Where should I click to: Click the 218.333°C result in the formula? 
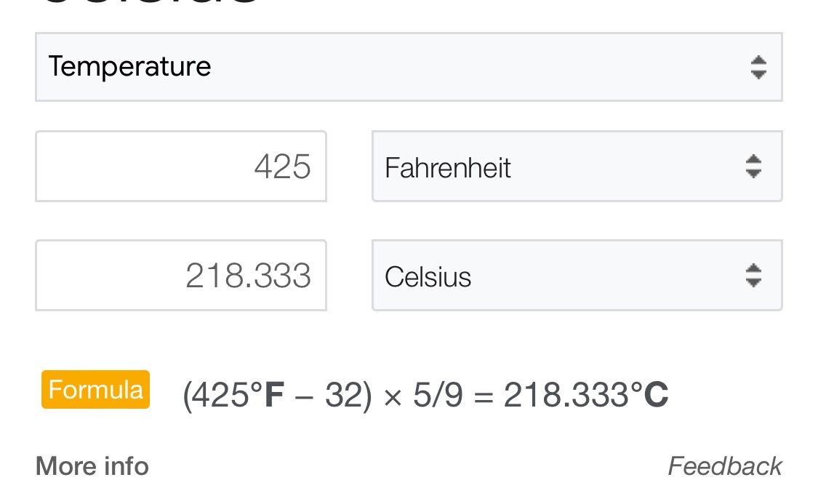585,396
